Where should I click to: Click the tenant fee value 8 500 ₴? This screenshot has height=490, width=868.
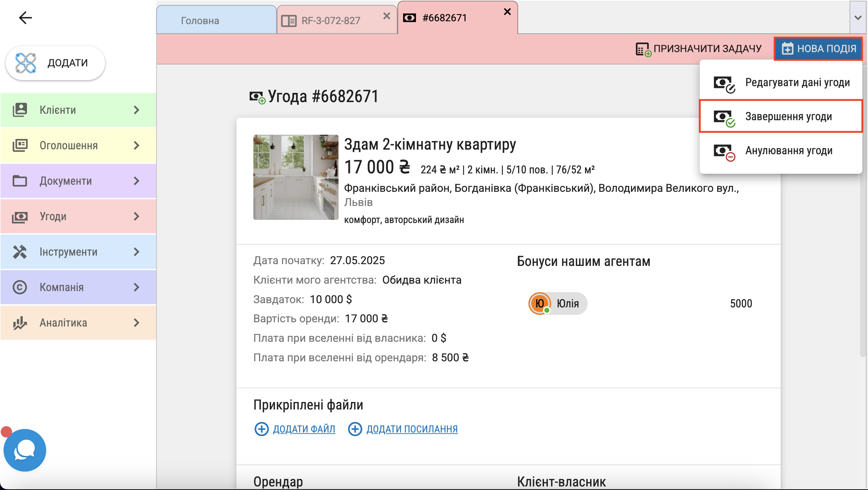pyautogui.click(x=450, y=357)
